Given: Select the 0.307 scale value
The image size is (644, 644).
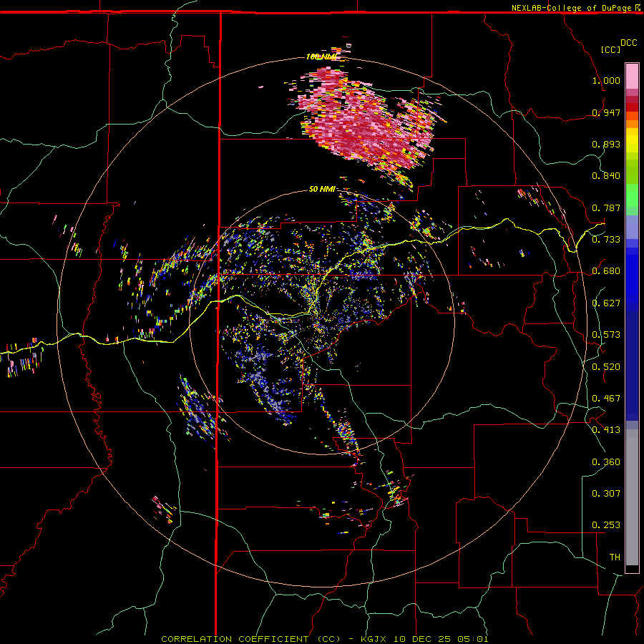Looking at the screenshot, I should click(x=606, y=494).
